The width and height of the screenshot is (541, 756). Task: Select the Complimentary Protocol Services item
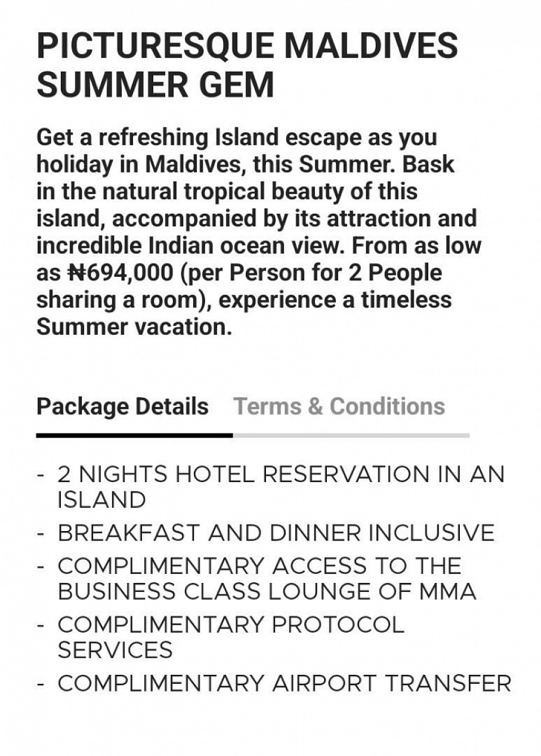(x=231, y=637)
